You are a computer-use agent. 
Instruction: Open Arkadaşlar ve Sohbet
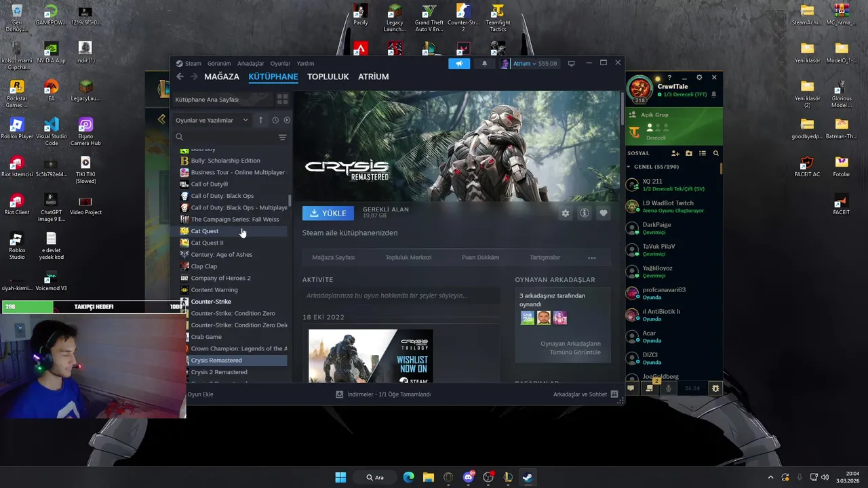(x=585, y=394)
